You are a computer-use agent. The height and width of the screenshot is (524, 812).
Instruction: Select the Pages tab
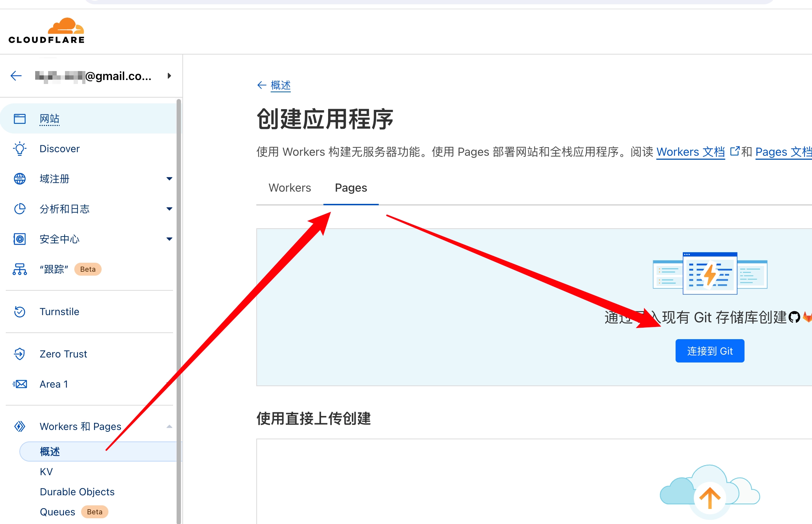tap(351, 188)
